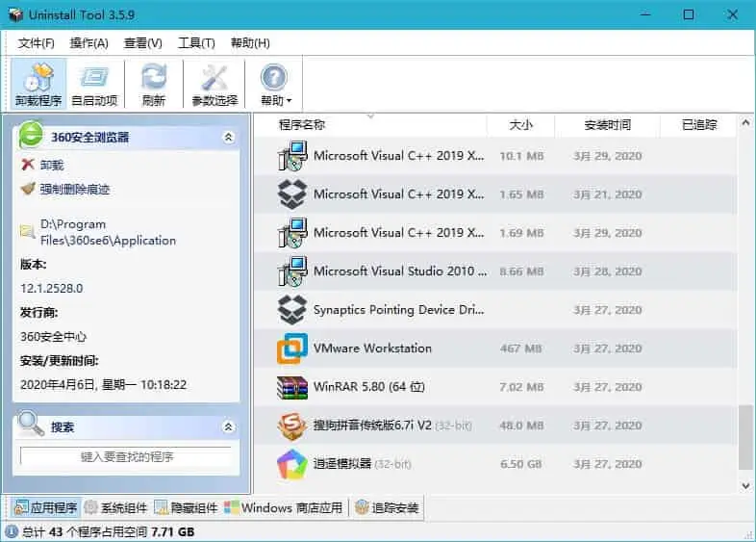Sort by 已追踪 column header
The height and width of the screenshot is (542, 756).
(698, 125)
